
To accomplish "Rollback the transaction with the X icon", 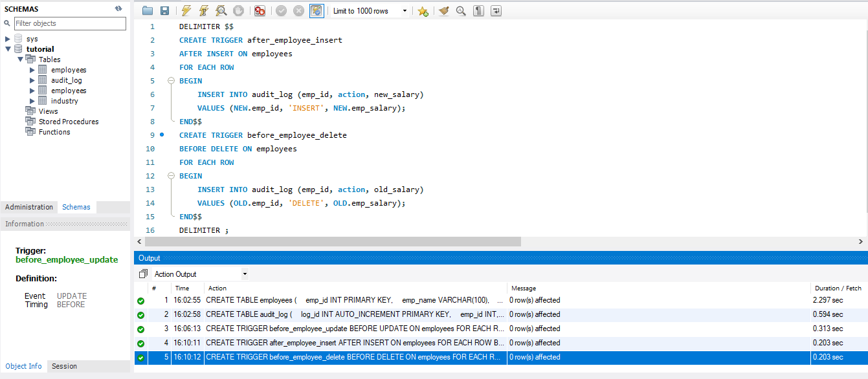I will pos(298,10).
